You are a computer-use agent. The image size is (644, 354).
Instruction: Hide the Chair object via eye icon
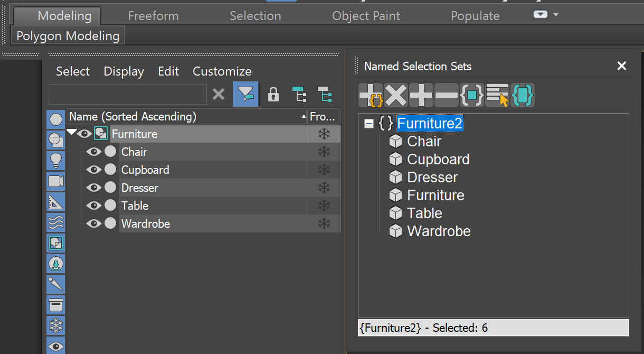click(93, 152)
